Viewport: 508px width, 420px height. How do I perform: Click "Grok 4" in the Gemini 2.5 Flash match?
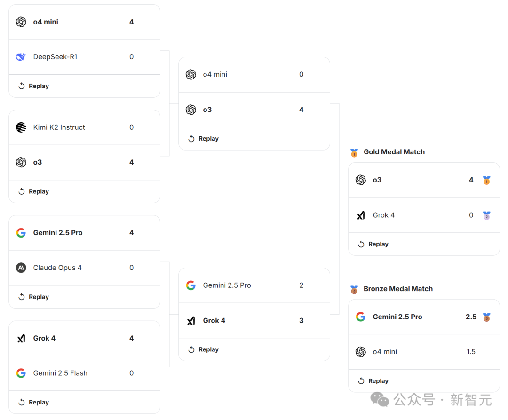44,338
